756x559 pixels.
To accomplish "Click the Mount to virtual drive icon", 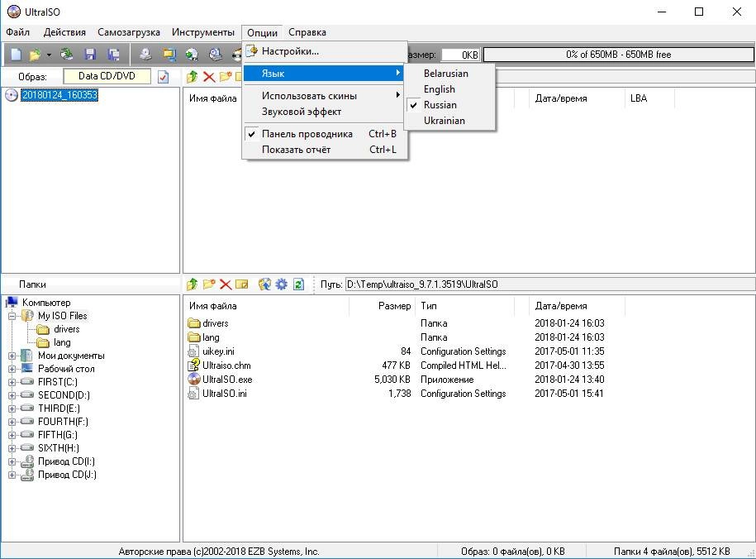I will coord(216,54).
